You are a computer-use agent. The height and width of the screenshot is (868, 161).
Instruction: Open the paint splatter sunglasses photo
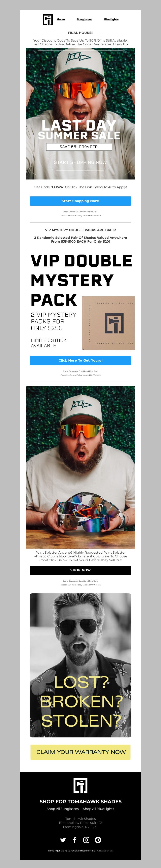click(x=80, y=467)
